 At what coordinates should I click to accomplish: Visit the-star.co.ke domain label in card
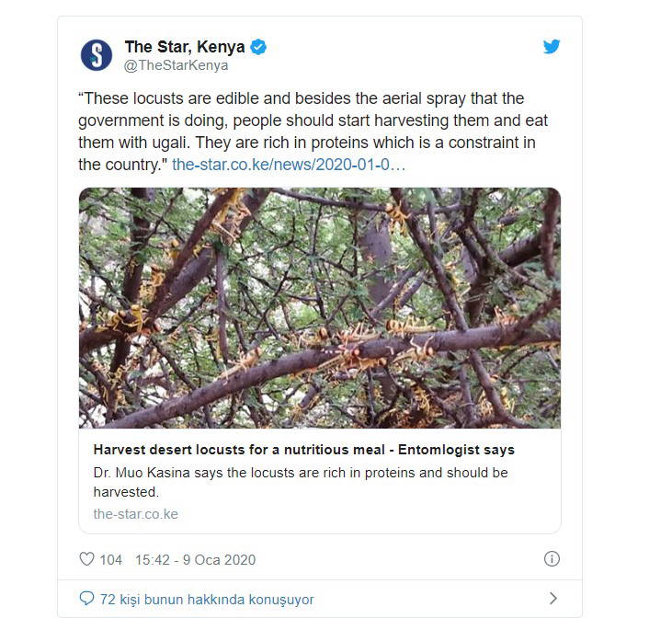(135, 514)
